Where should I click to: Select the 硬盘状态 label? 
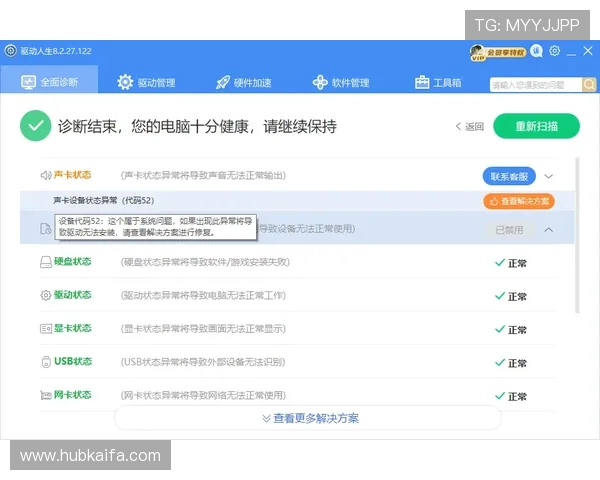[72, 261]
